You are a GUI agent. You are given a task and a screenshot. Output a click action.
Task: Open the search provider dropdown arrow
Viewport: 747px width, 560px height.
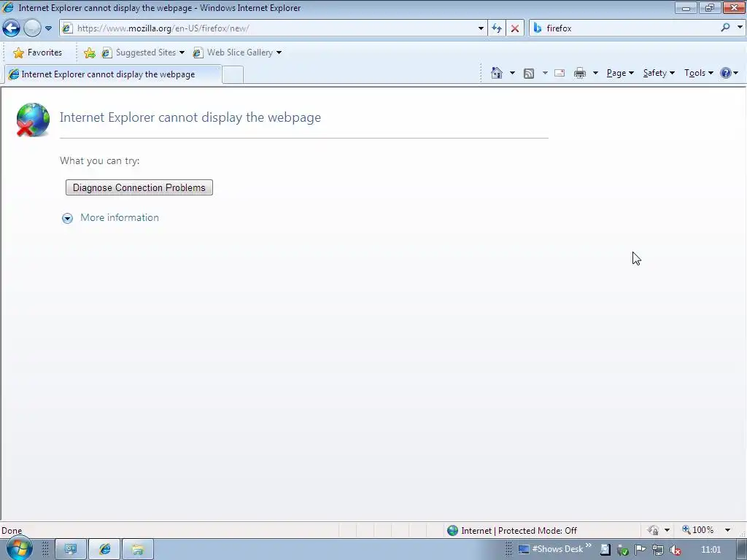click(x=740, y=28)
